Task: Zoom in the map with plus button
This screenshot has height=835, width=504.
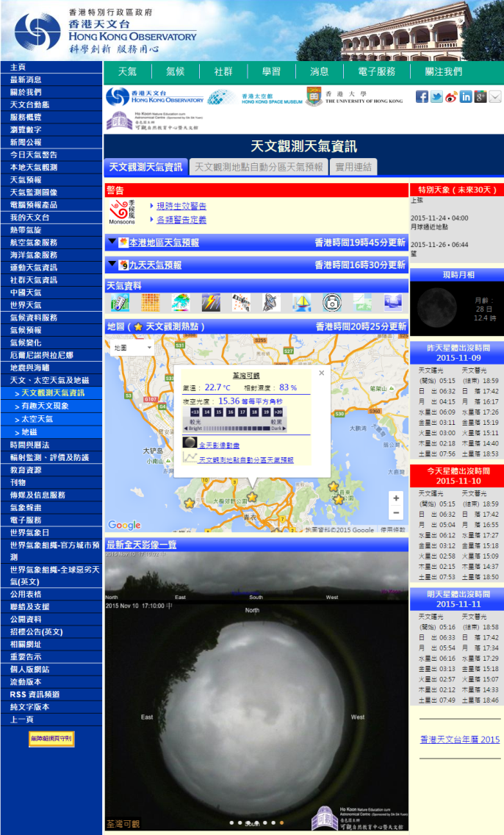Action: (x=396, y=498)
